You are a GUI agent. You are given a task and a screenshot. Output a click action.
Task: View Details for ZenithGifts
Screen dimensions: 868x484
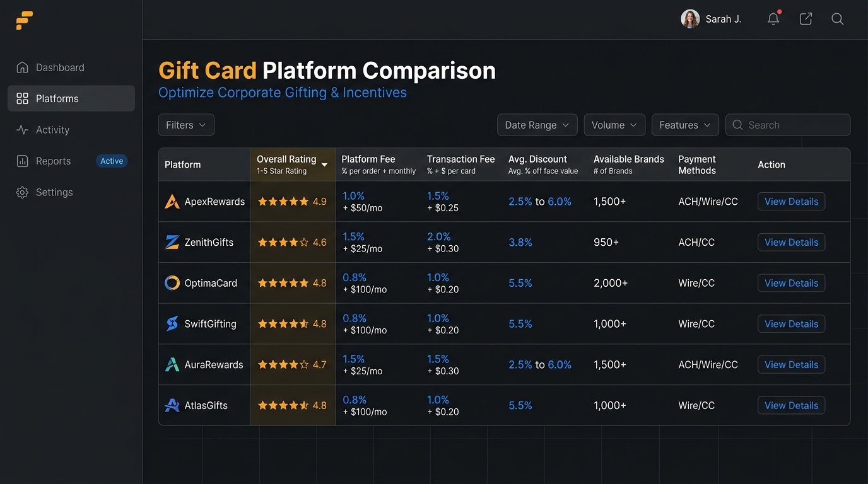click(791, 242)
